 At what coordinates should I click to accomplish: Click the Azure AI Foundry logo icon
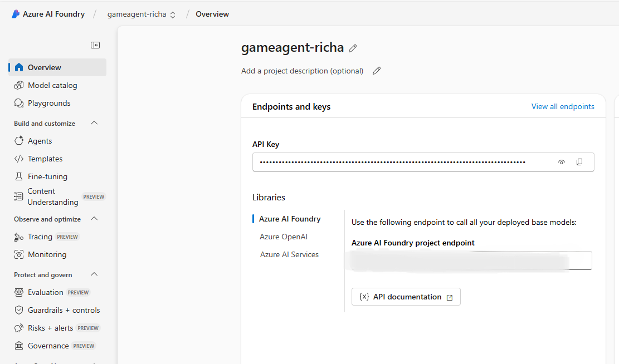(x=16, y=14)
